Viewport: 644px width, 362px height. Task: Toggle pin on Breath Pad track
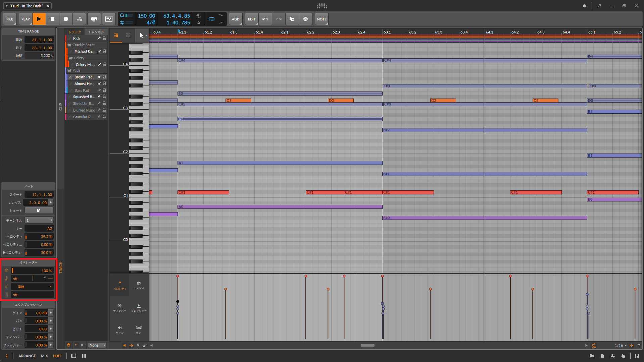(99, 77)
